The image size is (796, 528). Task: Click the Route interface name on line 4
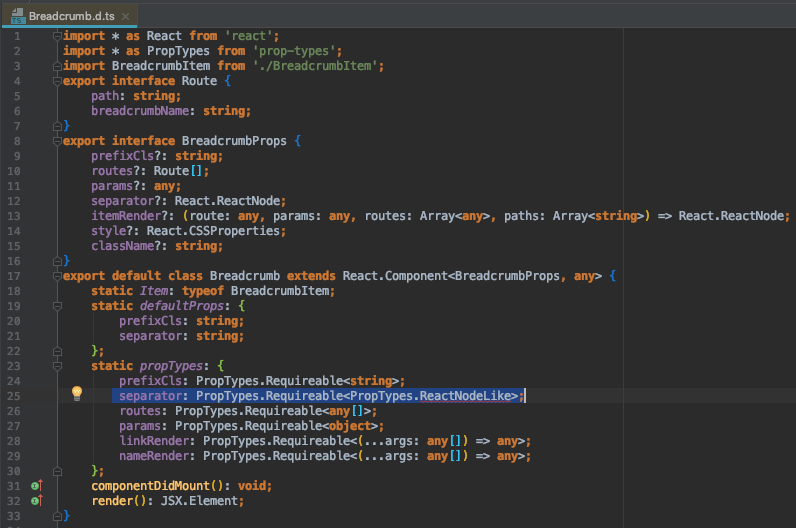200,81
